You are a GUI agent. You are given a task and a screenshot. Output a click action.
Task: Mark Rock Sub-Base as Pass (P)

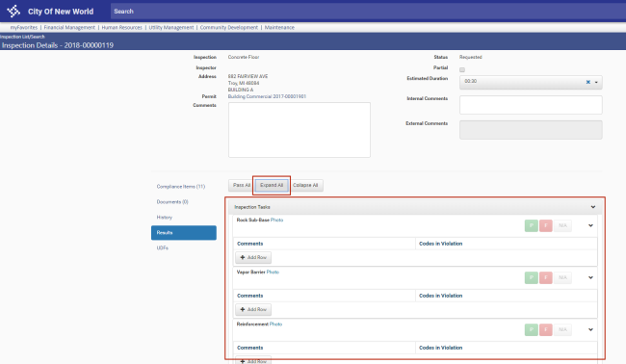[532, 225]
